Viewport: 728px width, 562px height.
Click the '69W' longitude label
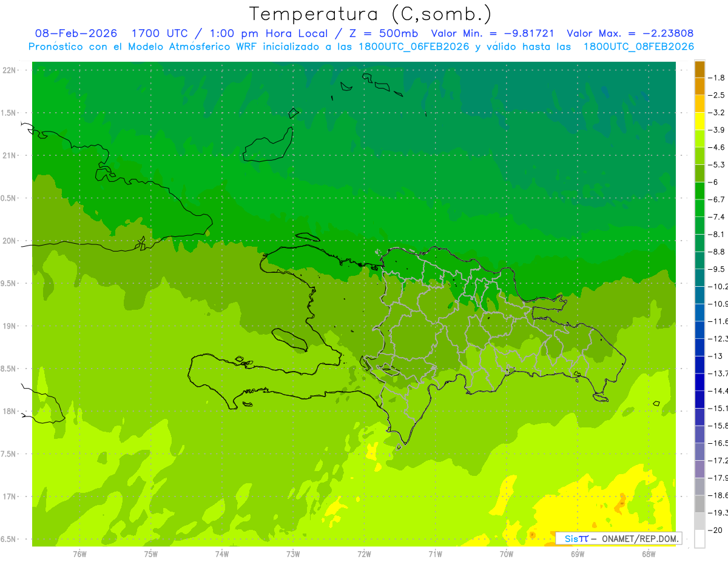(x=578, y=554)
